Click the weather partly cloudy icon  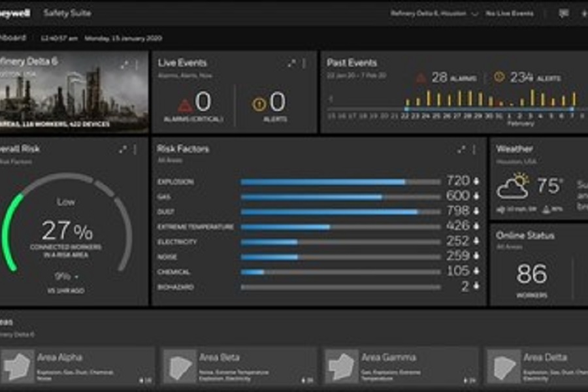coord(512,186)
